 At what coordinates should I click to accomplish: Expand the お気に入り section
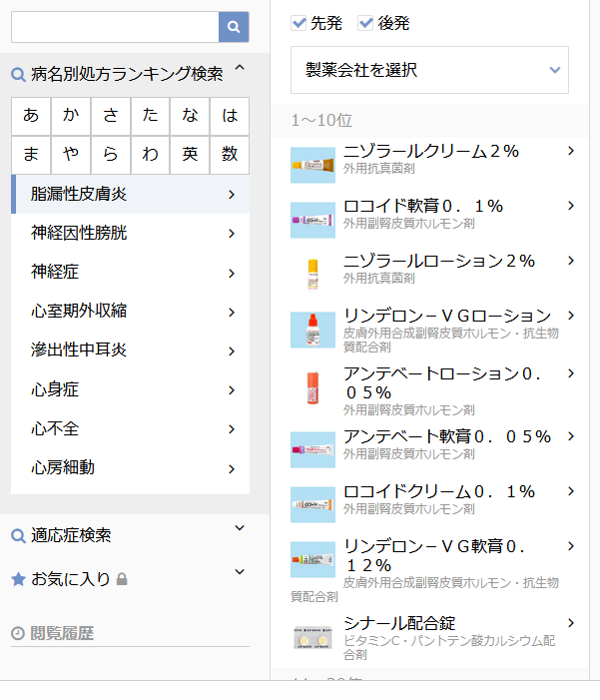tap(240, 572)
